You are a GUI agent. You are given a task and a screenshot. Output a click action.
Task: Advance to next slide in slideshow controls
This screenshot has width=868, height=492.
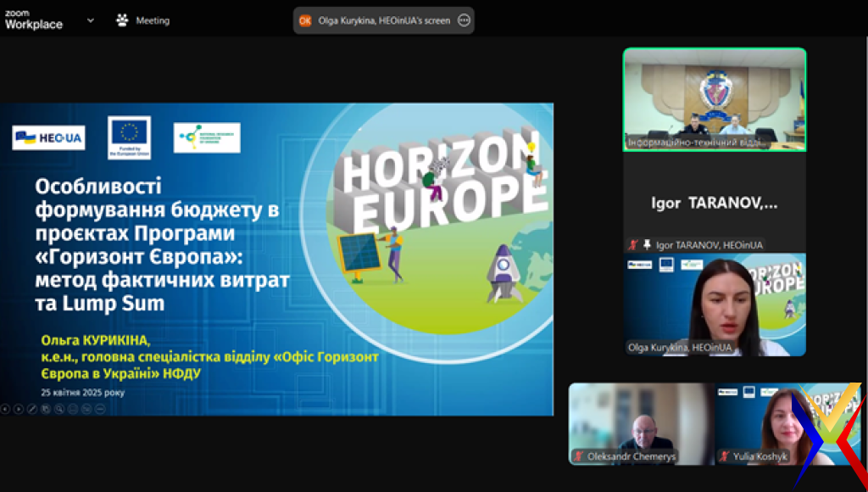[19, 409]
